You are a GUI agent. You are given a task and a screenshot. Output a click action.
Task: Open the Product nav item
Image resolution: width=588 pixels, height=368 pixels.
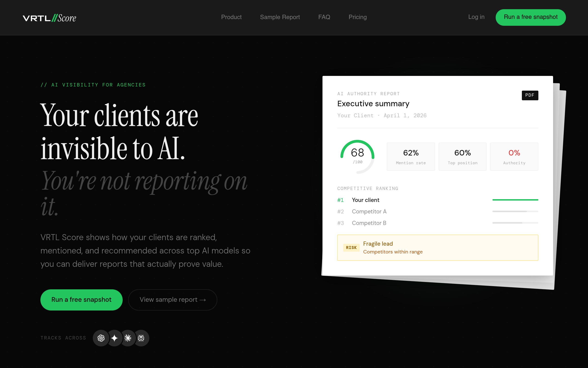tap(231, 17)
